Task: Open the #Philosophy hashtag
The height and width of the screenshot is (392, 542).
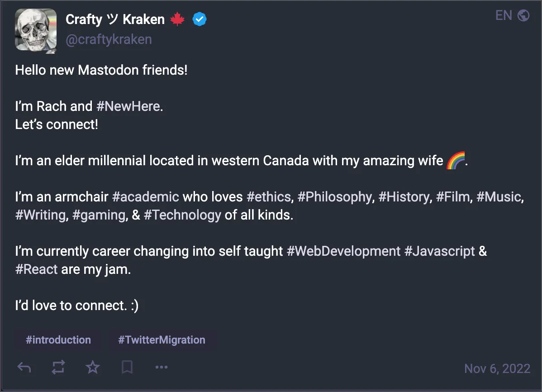Action: [334, 197]
